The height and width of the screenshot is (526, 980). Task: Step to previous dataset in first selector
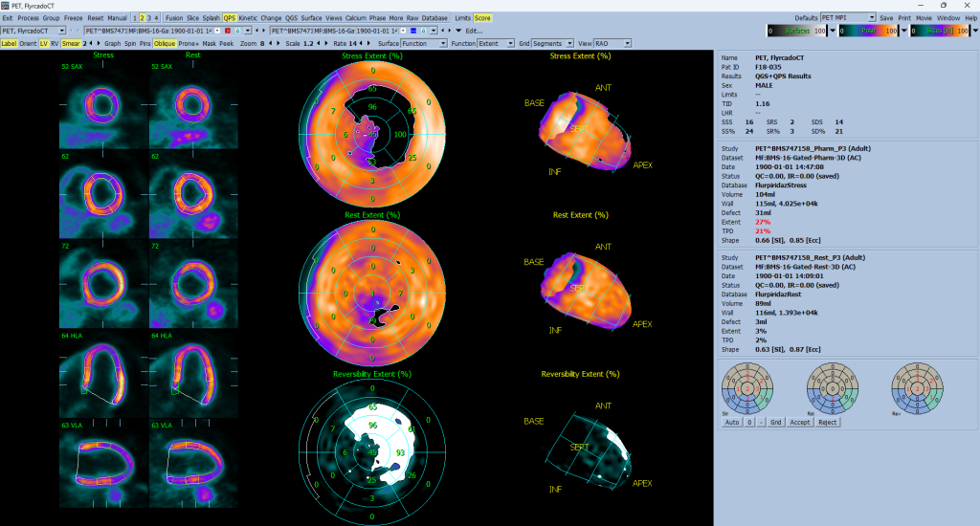tap(256, 31)
